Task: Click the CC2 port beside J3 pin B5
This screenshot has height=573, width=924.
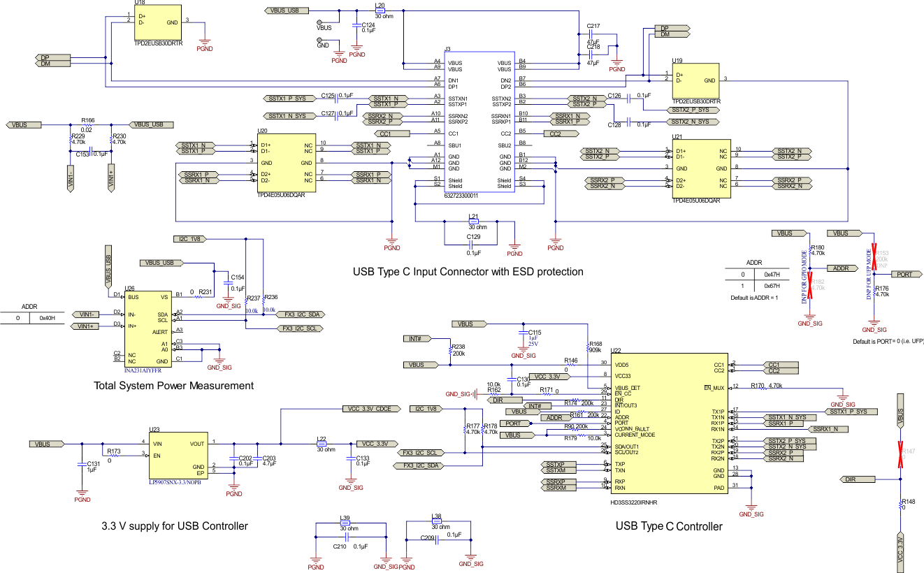Action: (561, 133)
